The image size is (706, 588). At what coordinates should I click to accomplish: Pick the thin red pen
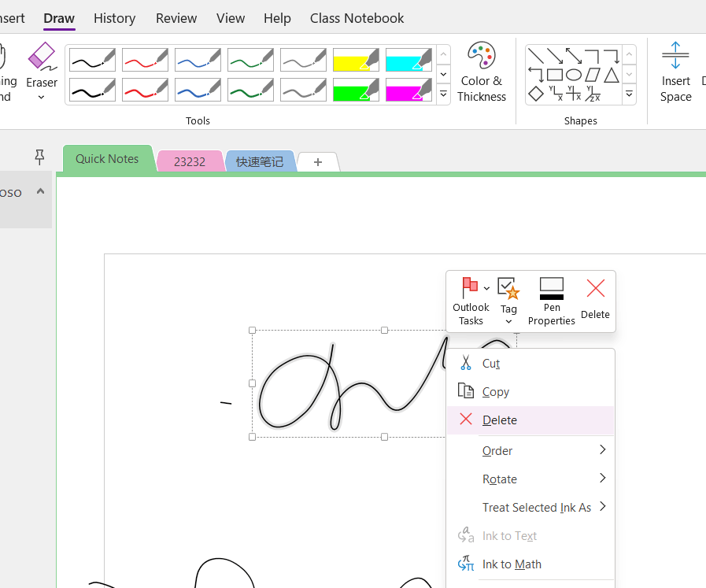tap(145, 60)
